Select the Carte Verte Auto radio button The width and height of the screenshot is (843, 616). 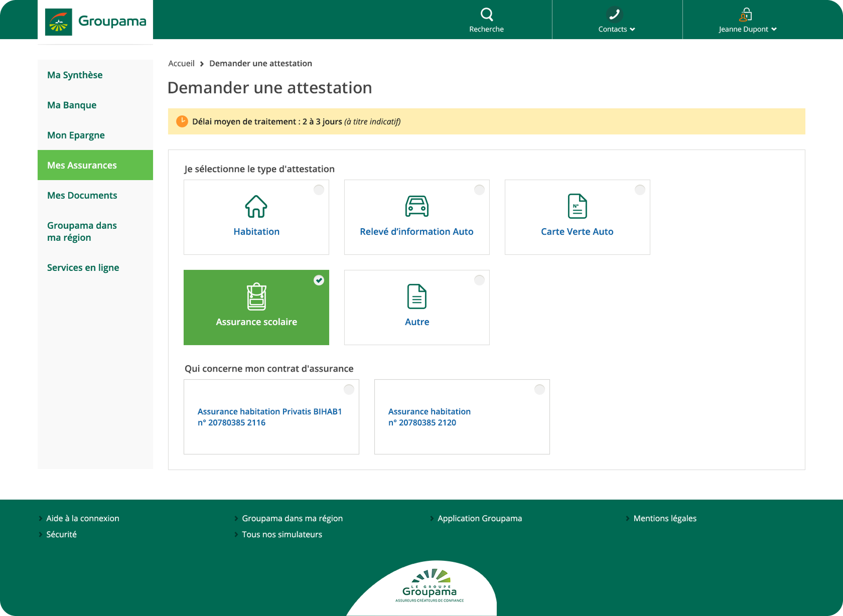pyautogui.click(x=640, y=190)
